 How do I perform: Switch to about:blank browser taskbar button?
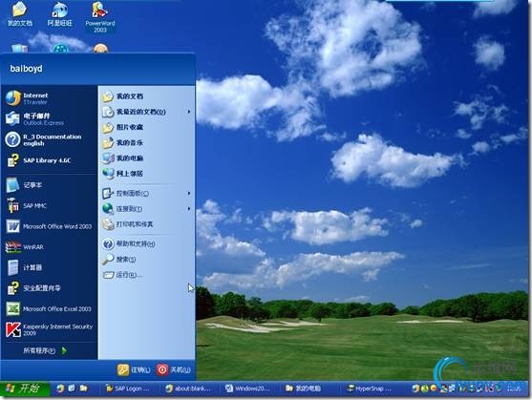(x=188, y=389)
